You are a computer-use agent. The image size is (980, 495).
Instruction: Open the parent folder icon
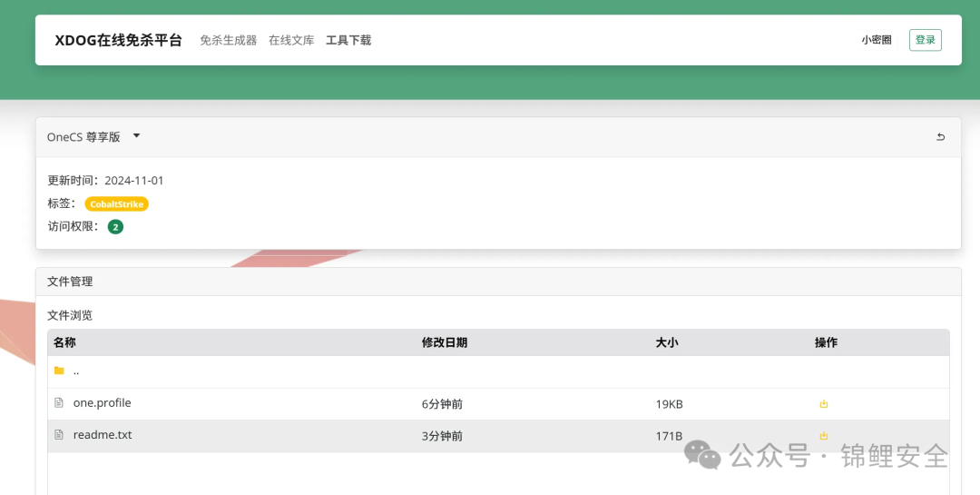click(x=59, y=371)
